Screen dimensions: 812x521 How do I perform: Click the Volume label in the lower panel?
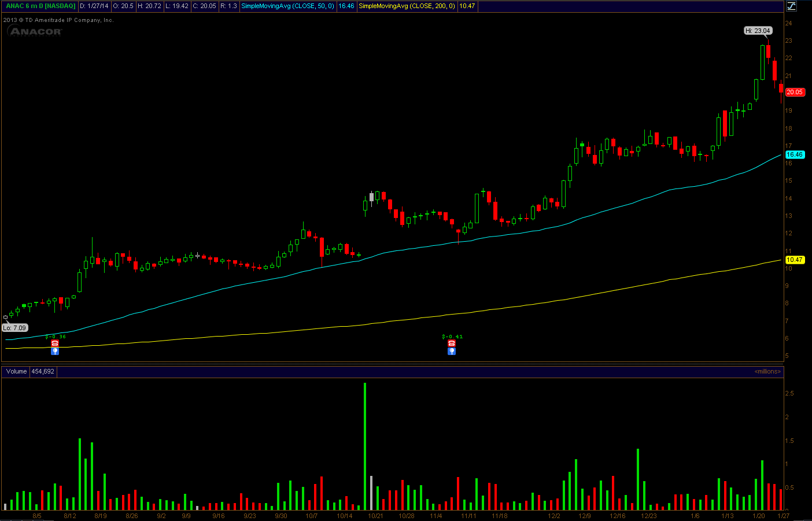tap(17, 371)
